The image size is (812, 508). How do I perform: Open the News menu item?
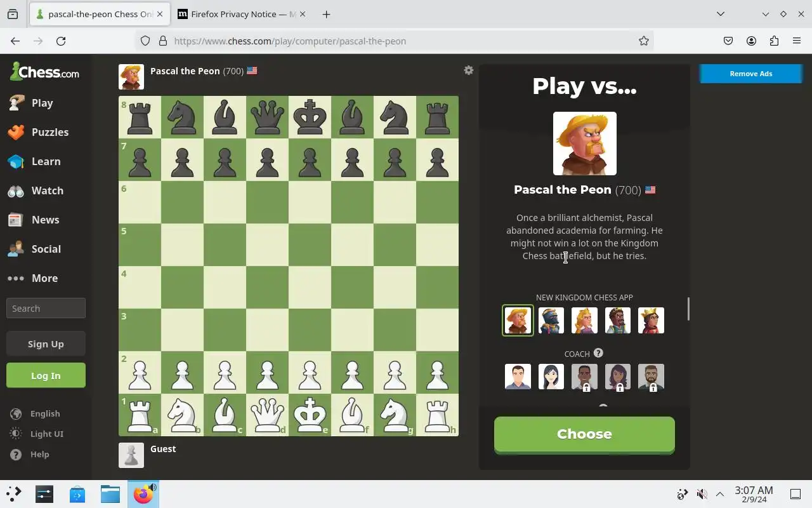point(34,220)
